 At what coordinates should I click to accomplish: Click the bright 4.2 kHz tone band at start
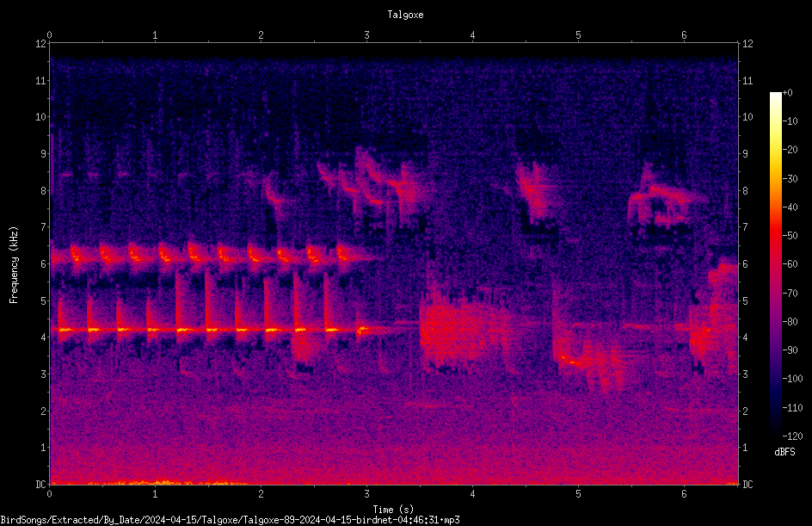pyautogui.click(x=207, y=330)
